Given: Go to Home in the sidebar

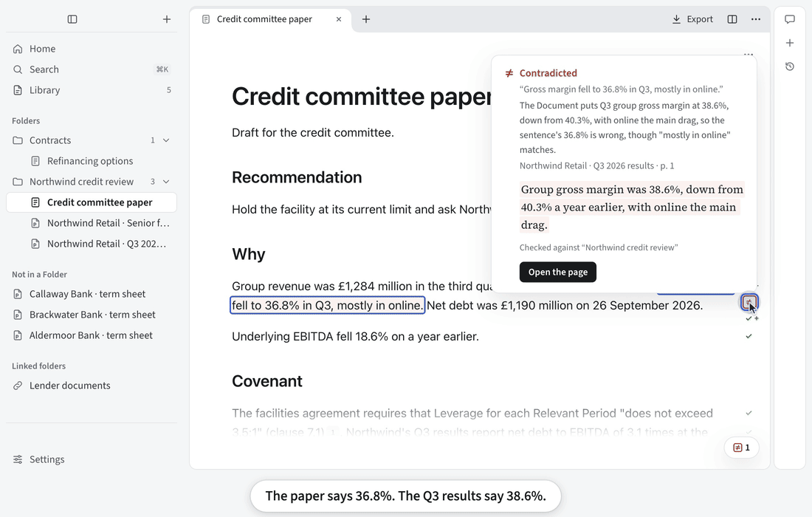Looking at the screenshot, I should (91, 49).
